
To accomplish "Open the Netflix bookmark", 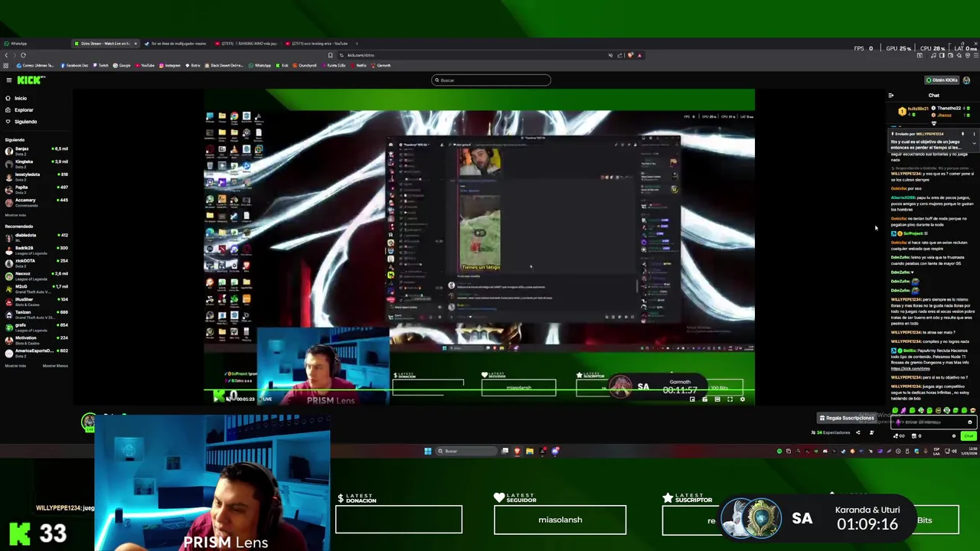I will pos(360,66).
